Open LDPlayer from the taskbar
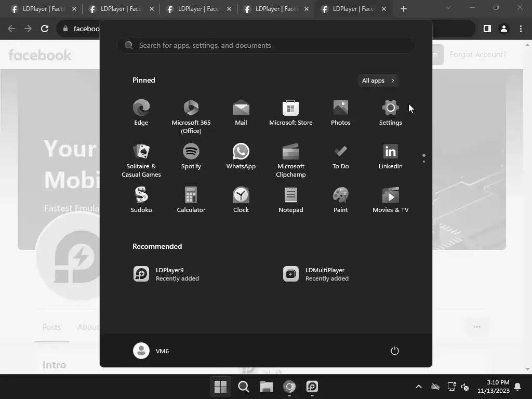Screen dimensions: 532x399 click(x=312, y=387)
